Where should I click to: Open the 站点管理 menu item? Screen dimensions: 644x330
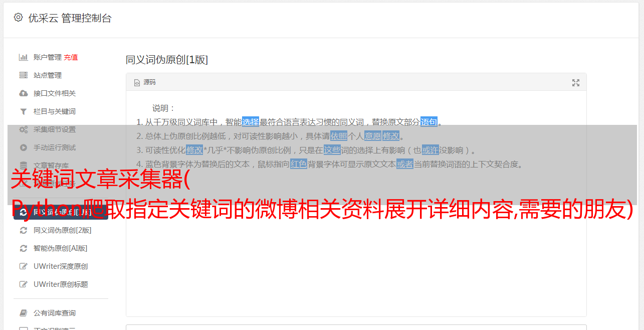(48, 75)
